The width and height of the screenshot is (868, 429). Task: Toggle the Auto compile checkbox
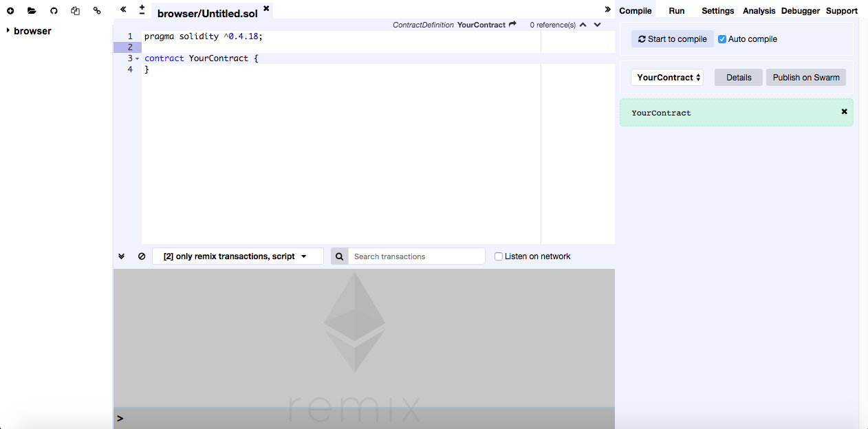[722, 39]
